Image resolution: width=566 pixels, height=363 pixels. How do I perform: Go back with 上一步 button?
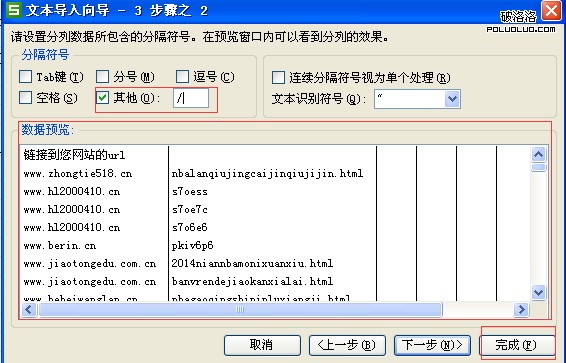(347, 345)
